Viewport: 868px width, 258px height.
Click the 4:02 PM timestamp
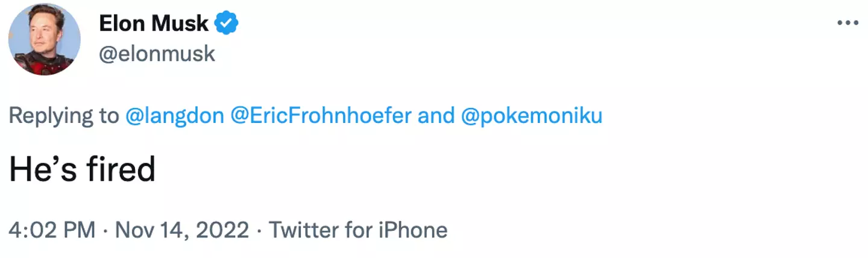tap(52, 230)
